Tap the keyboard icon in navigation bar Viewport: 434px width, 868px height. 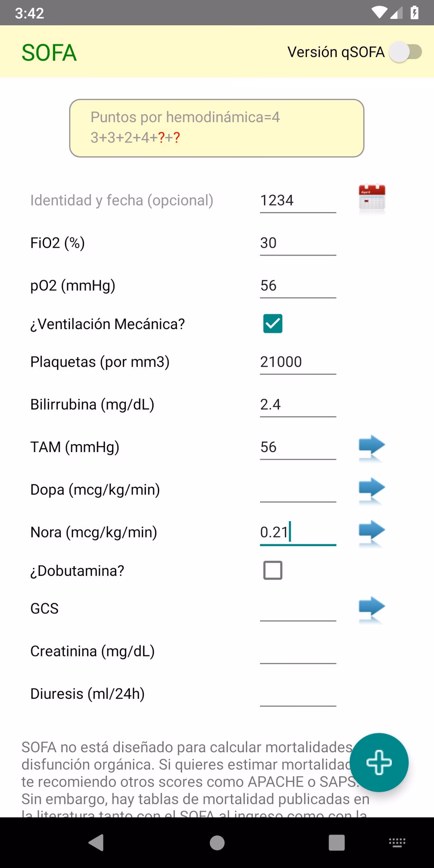point(396,842)
